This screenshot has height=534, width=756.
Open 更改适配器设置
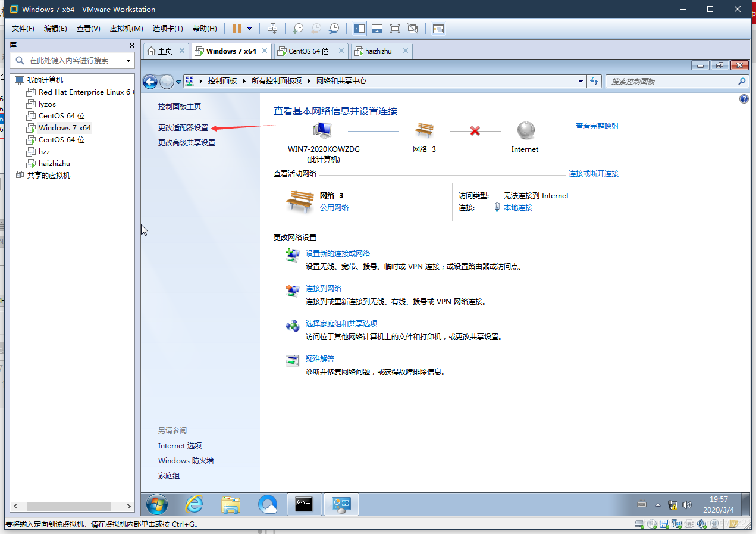click(183, 128)
